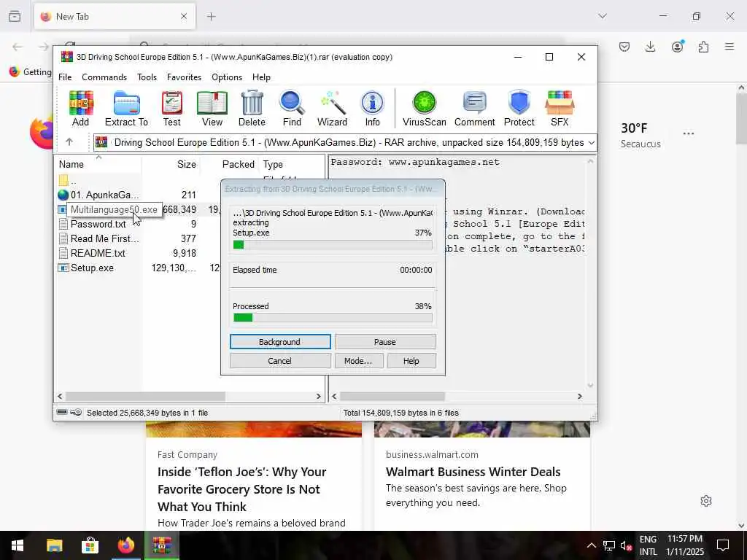Click the Add toolbar icon in WinRAR
This screenshot has height=560, width=747.
[x=80, y=109]
